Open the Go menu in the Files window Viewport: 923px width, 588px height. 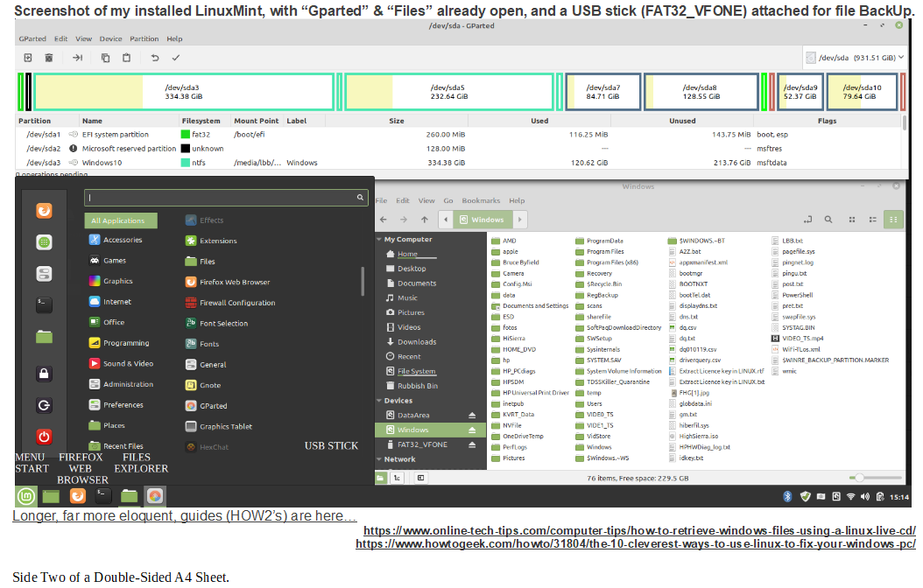448,200
